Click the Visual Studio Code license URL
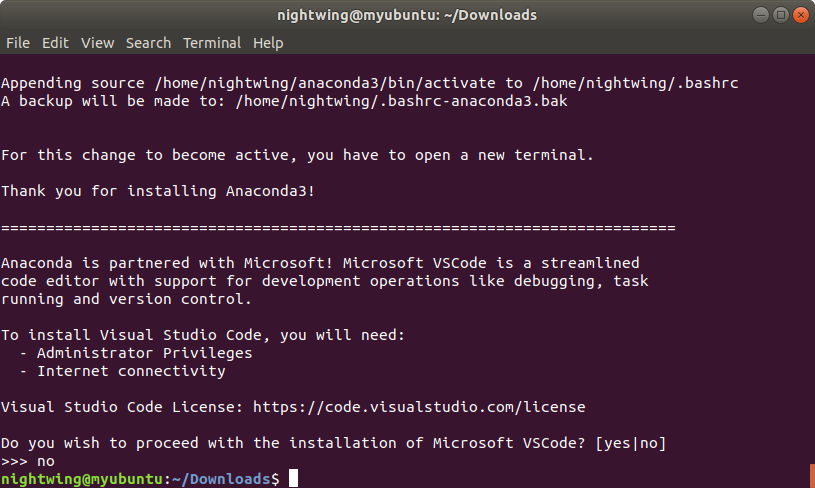This screenshot has width=815, height=488. pos(419,407)
